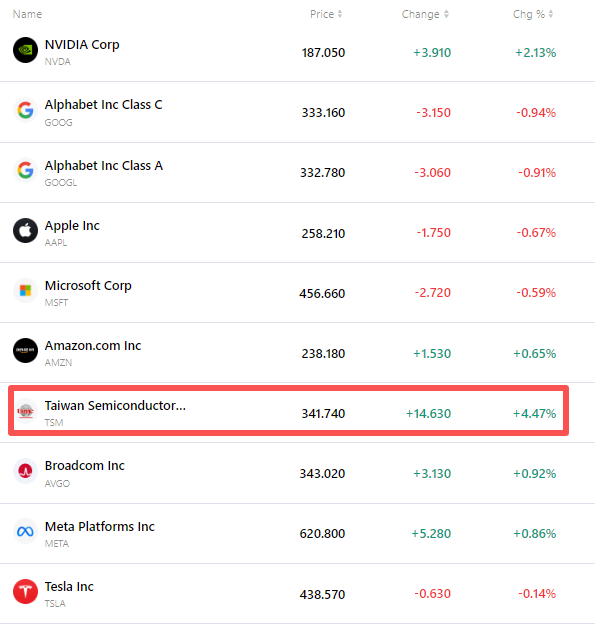Open Microsoft Corp stock link
This screenshot has height=624, width=595.
point(88,286)
